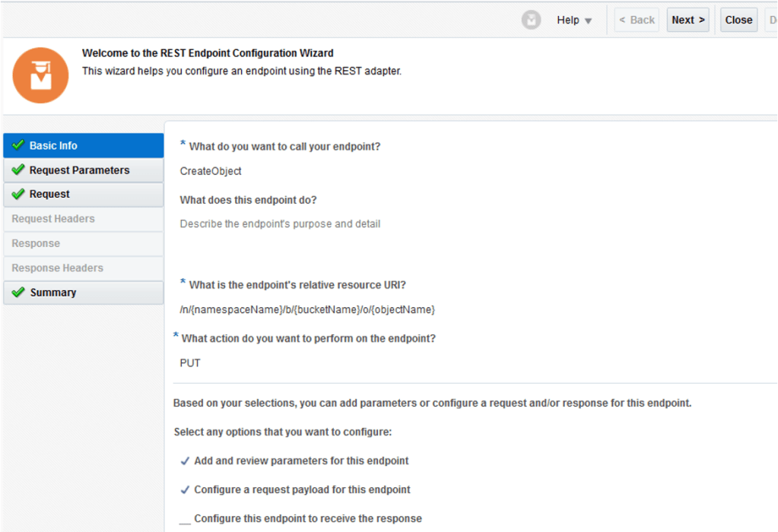Image resolution: width=778 pixels, height=532 pixels.
Task: Click the orange wizard graduate icon
Action: click(x=40, y=75)
